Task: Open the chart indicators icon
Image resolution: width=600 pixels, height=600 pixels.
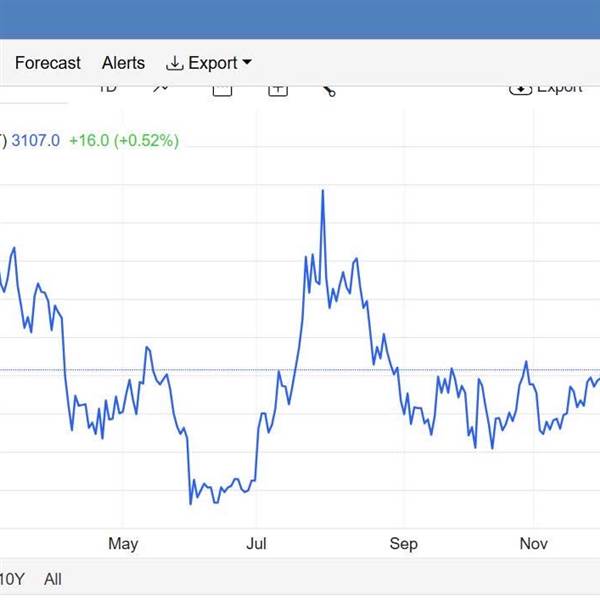Action: pyautogui.click(x=329, y=90)
